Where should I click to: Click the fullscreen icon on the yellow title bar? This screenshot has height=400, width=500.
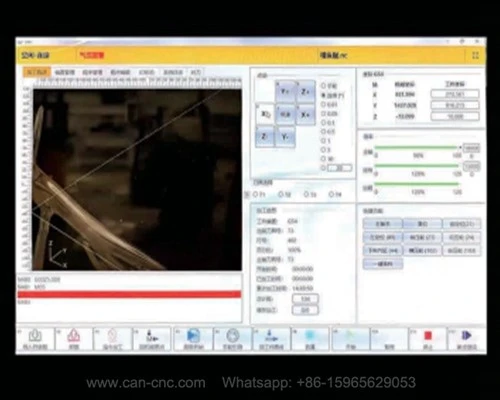click(x=475, y=55)
